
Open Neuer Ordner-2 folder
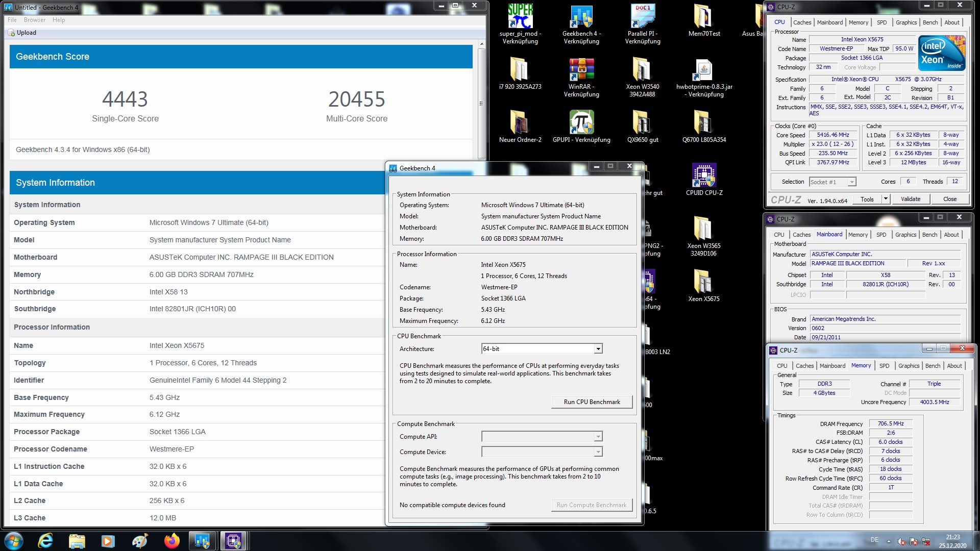(x=520, y=126)
